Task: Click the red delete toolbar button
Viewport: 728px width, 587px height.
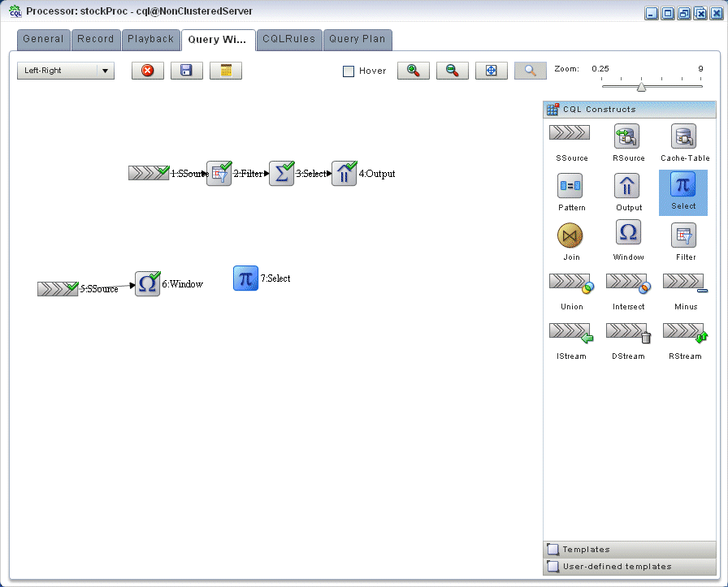Action: tap(148, 71)
